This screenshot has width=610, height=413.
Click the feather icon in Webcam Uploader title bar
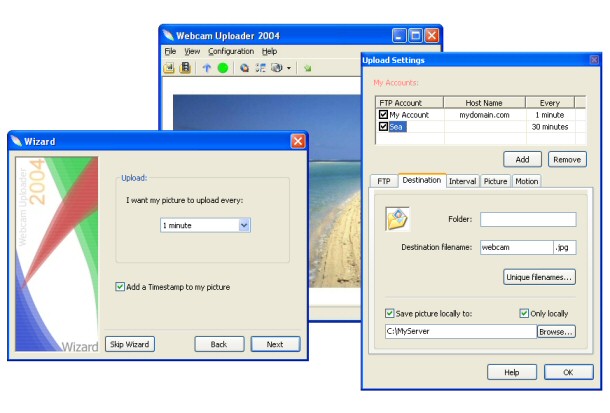168,35
